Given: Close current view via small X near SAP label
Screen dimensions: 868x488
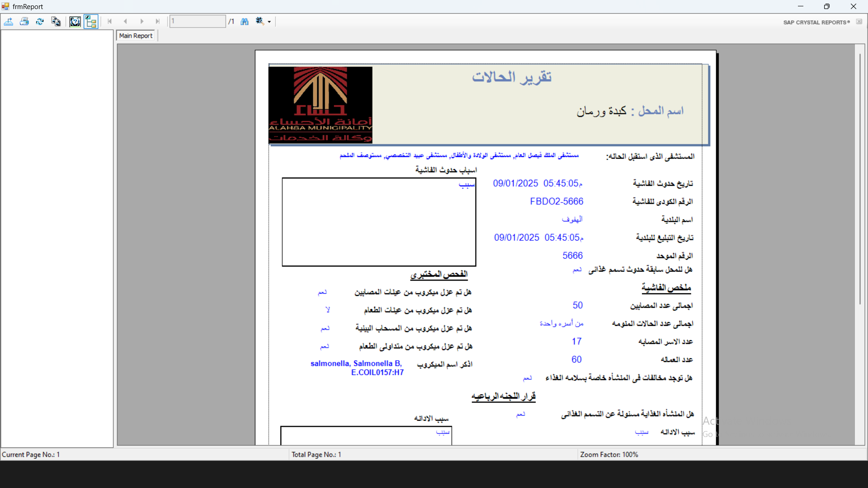Looking at the screenshot, I should click(x=859, y=22).
